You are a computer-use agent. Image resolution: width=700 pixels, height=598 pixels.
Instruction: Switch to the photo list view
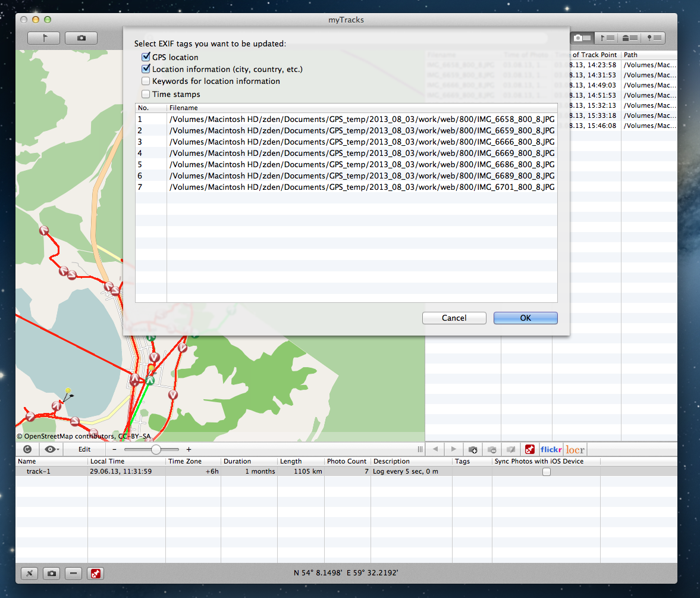(x=582, y=38)
